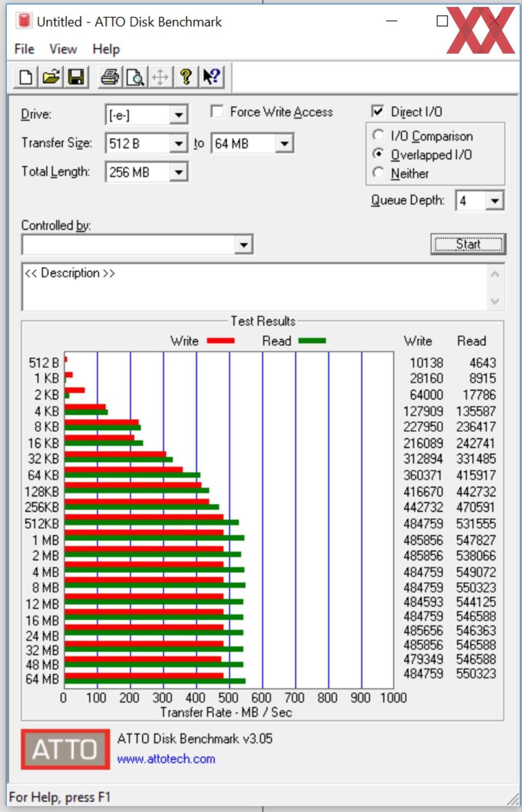This screenshot has height=812, width=522.
Task: Open the Help menu
Action: pos(106,49)
